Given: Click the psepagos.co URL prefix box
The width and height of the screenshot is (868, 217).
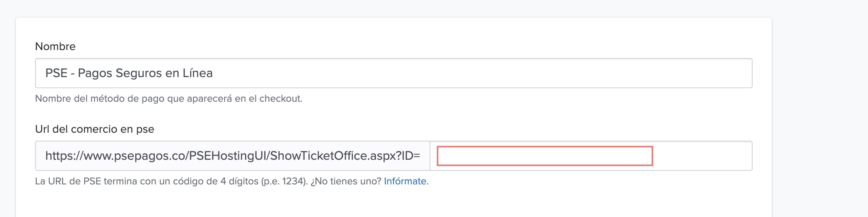Looking at the screenshot, I should tap(232, 156).
